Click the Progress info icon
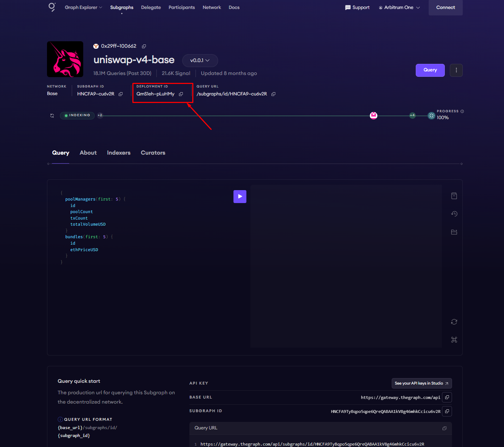The height and width of the screenshot is (447, 504). tap(462, 111)
